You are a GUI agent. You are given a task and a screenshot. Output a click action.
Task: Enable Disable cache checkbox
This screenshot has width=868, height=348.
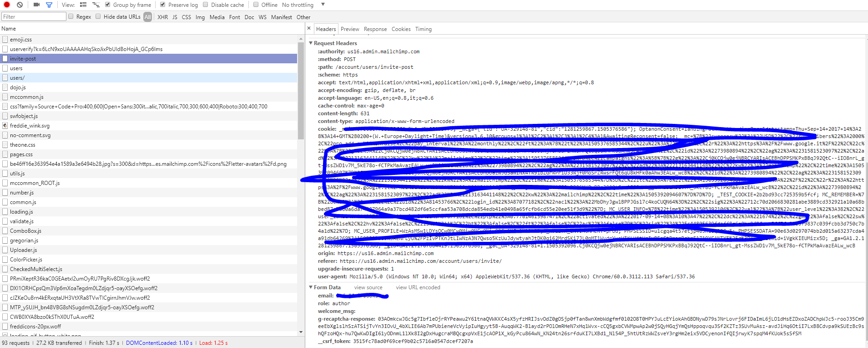pos(206,5)
